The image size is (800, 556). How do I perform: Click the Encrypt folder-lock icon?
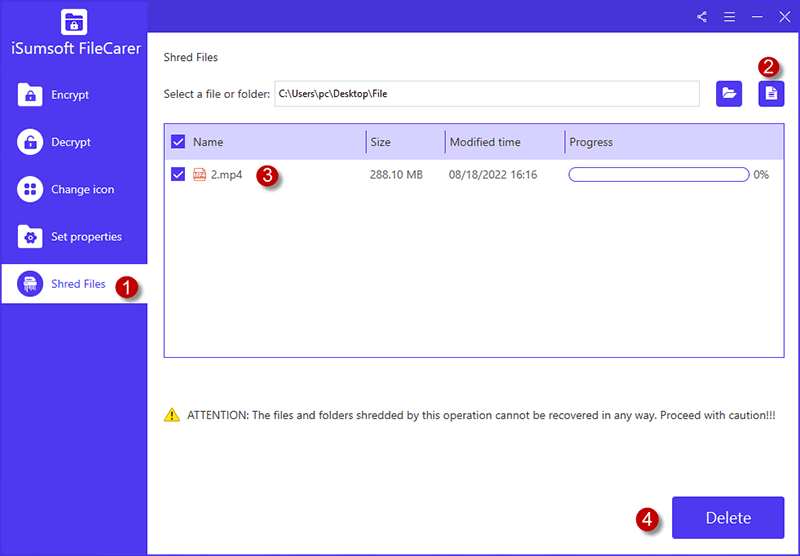(x=30, y=94)
